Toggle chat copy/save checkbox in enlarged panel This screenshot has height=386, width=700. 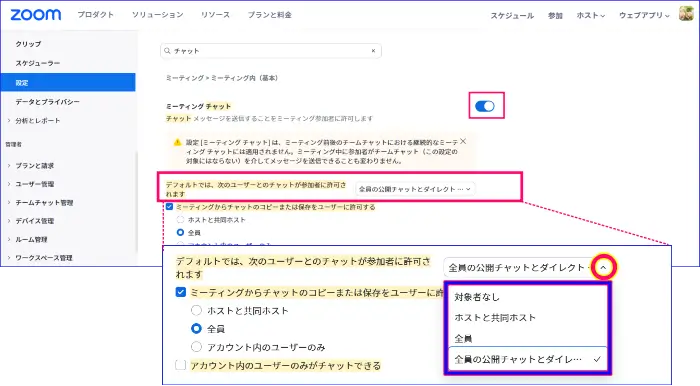pyautogui.click(x=180, y=292)
